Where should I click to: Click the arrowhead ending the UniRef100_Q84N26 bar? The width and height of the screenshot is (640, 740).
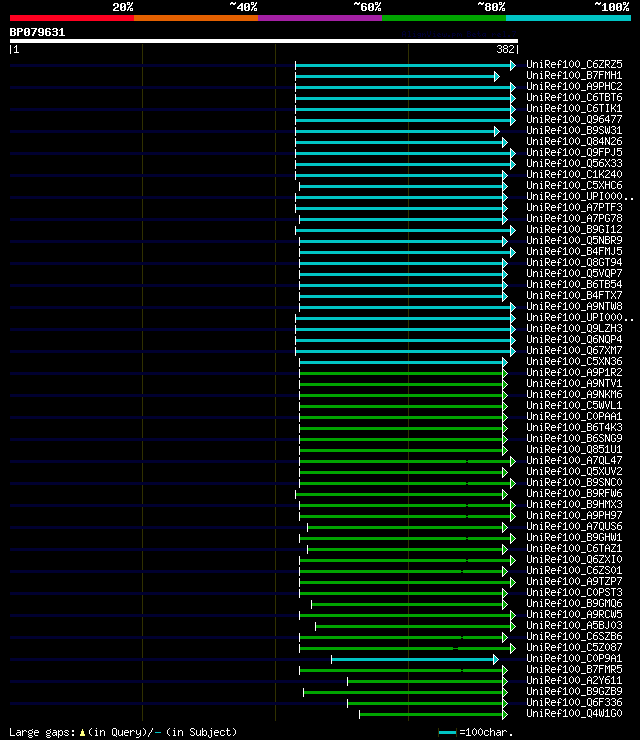click(505, 142)
